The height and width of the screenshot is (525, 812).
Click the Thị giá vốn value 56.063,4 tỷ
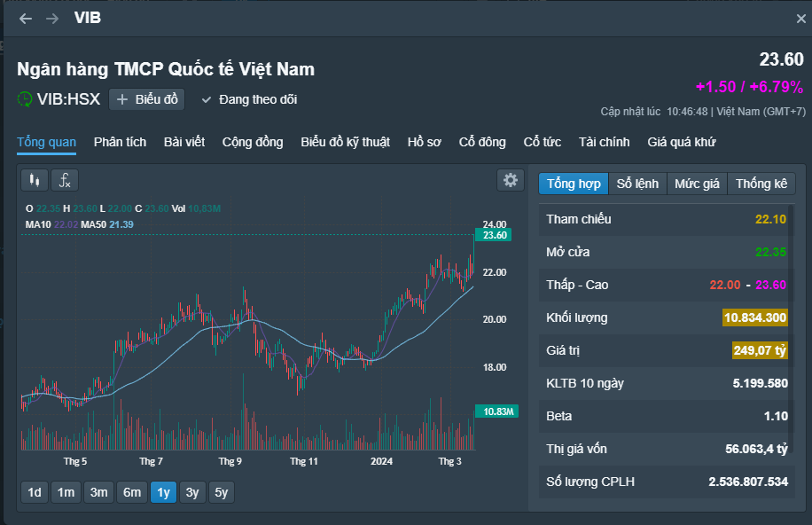pyautogui.click(x=756, y=449)
